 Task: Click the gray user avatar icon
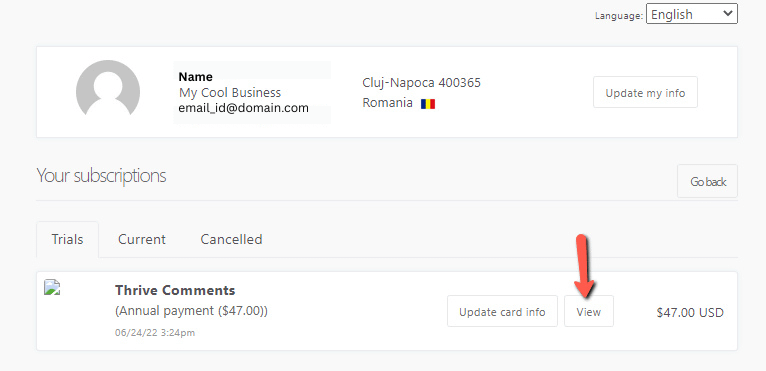click(x=108, y=90)
